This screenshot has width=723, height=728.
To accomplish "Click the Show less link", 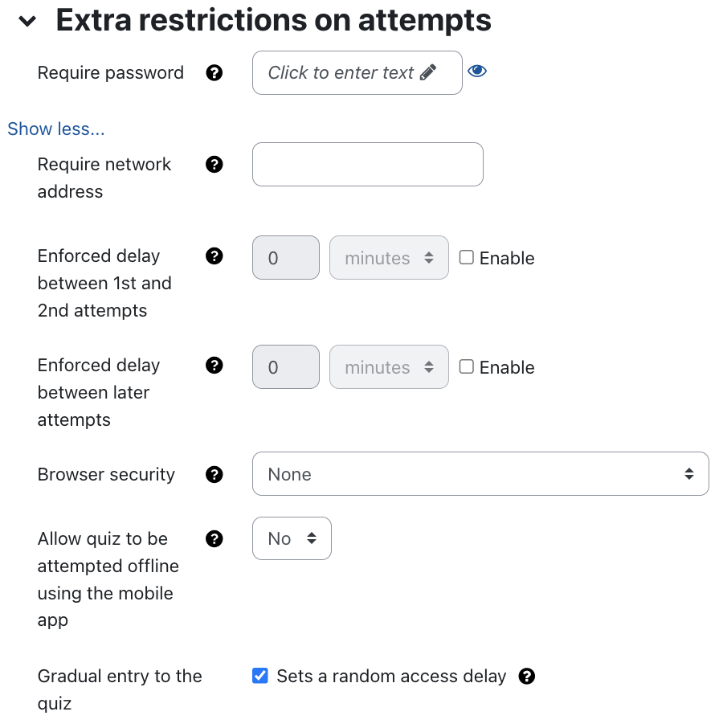I will (x=55, y=129).
